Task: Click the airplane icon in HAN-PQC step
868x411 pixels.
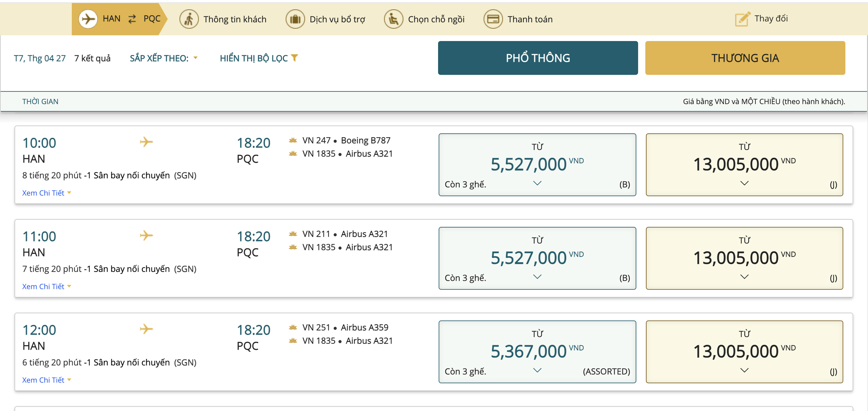Action: 88,19
